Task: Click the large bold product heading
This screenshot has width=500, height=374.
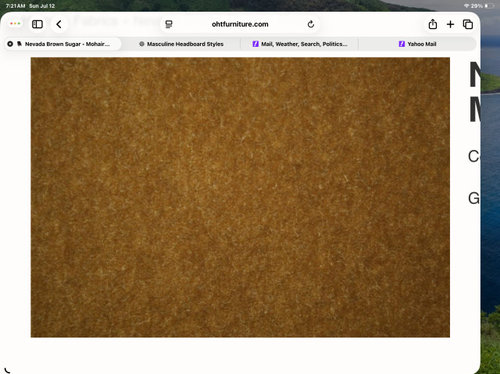Action: 475,92
